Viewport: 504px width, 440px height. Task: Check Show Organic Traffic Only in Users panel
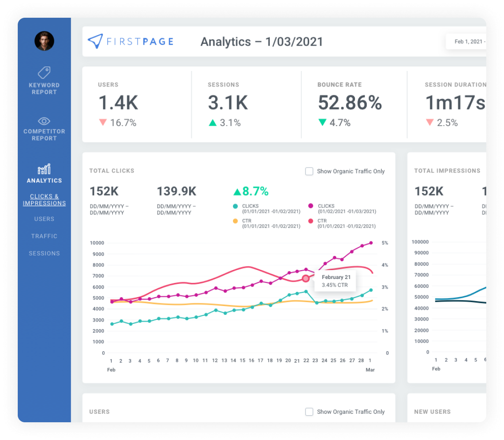(x=309, y=412)
